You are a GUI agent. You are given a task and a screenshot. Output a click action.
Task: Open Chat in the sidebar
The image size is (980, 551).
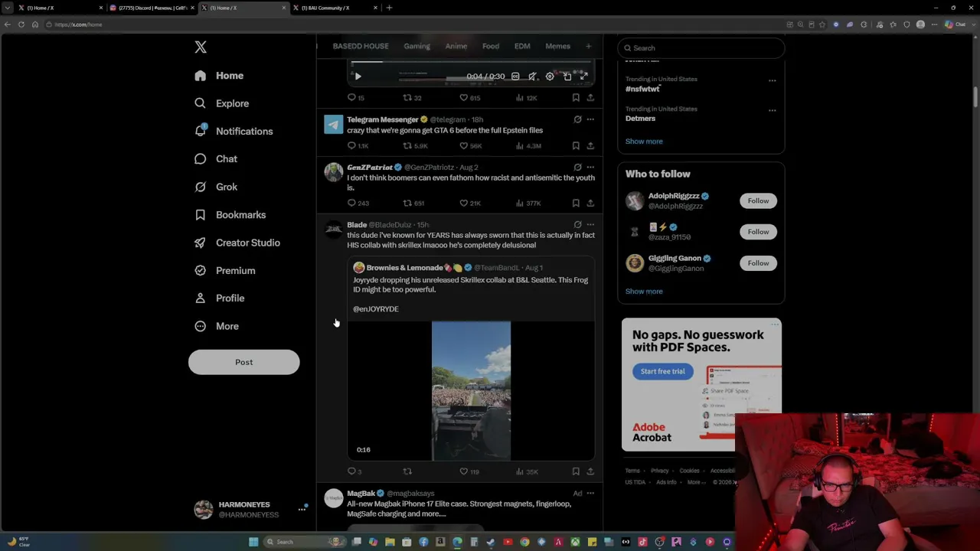point(216,159)
